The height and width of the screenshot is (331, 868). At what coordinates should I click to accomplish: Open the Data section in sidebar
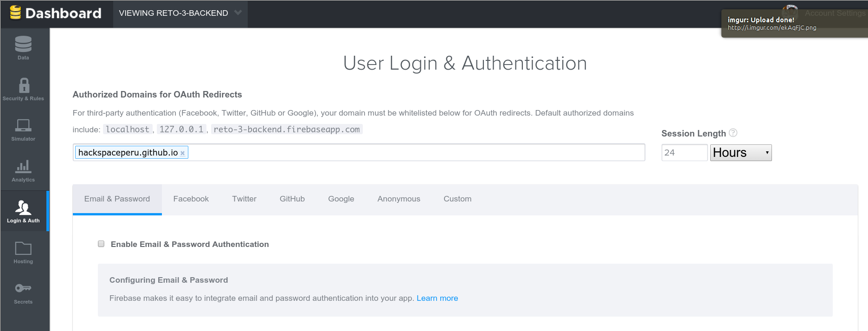tap(23, 48)
